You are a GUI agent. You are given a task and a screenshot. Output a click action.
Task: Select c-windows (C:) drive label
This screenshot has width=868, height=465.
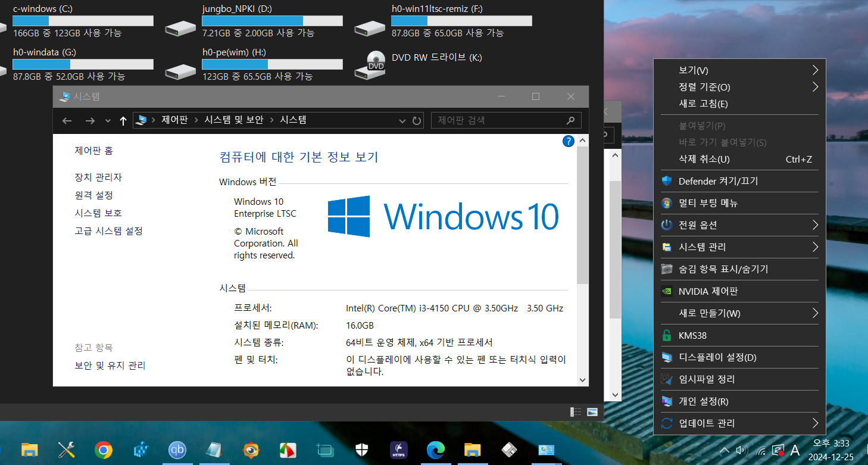[x=43, y=9]
